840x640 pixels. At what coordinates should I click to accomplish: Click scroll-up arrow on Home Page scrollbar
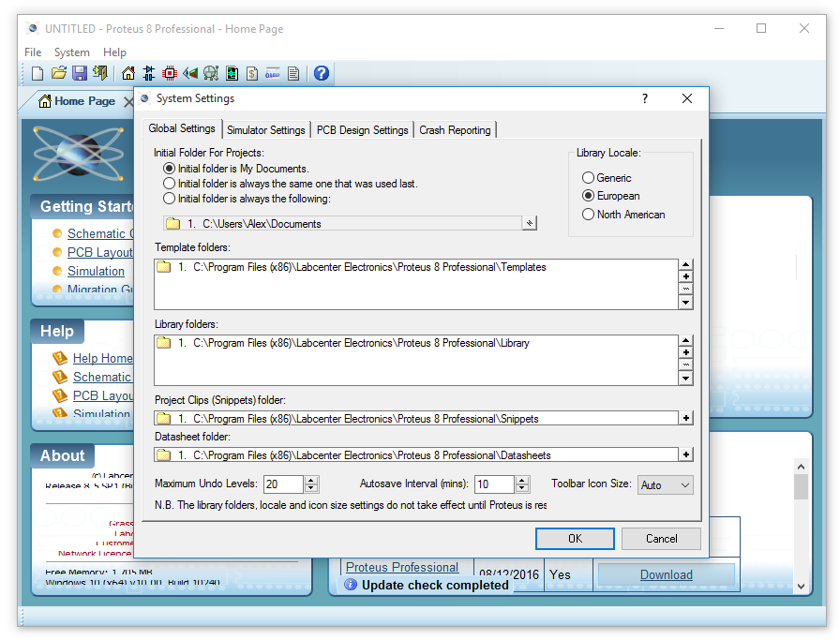tap(801, 467)
